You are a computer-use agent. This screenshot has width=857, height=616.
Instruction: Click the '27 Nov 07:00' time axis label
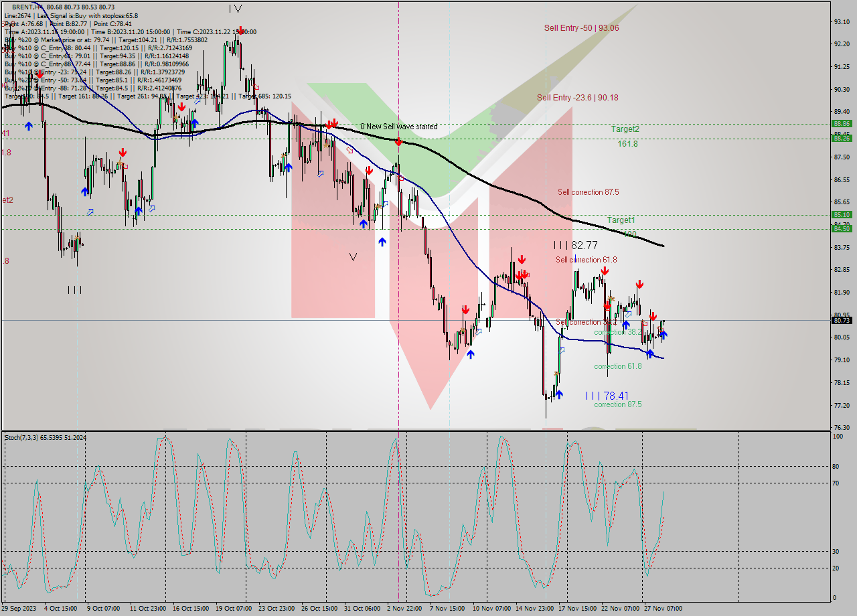click(663, 609)
